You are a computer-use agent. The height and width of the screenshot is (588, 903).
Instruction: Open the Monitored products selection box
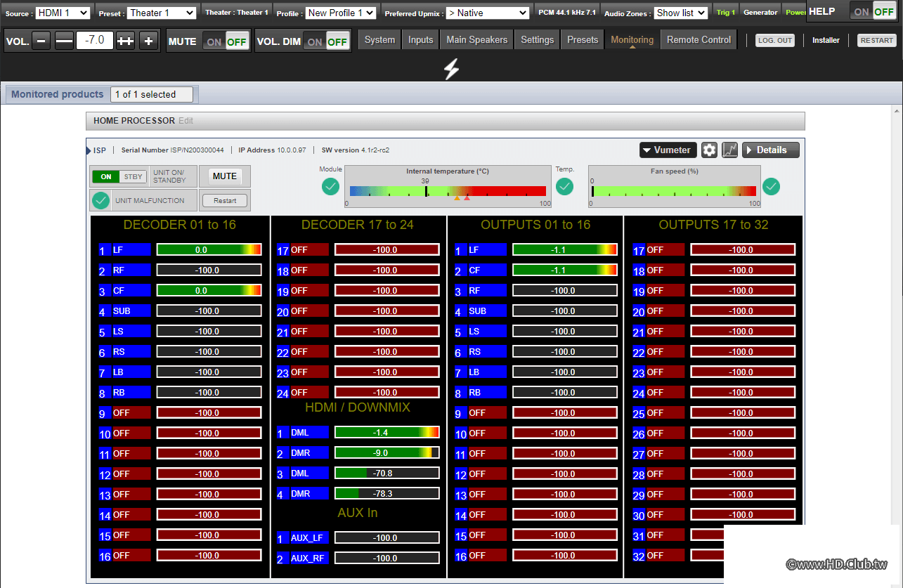(152, 94)
